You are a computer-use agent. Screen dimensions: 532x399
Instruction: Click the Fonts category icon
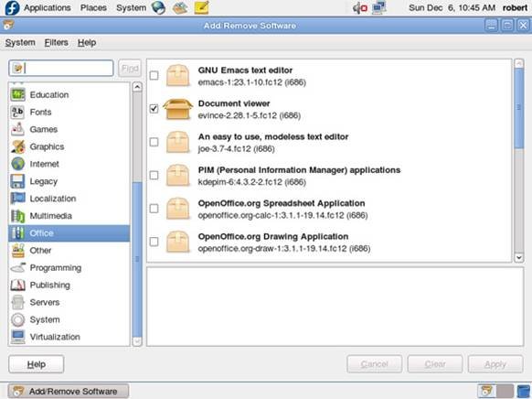tap(17, 112)
